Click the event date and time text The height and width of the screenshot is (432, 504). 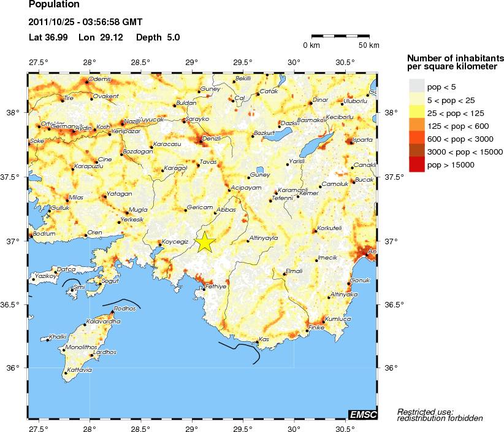(86, 22)
